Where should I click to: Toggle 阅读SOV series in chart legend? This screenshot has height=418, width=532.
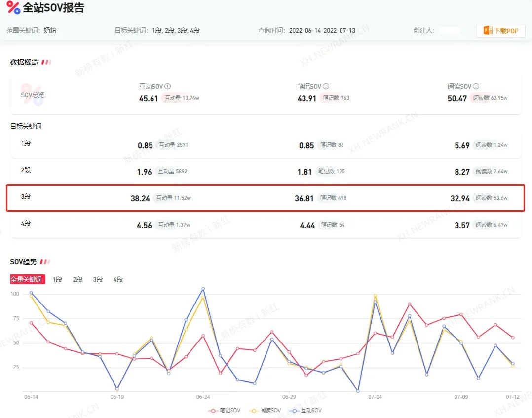click(x=269, y=410)
